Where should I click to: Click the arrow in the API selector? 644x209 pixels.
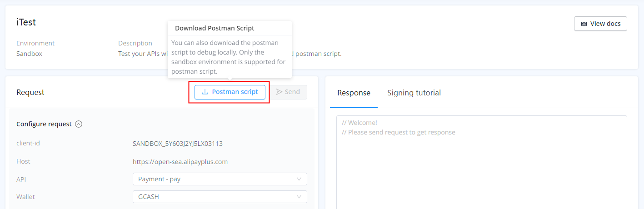click(299, 179)
